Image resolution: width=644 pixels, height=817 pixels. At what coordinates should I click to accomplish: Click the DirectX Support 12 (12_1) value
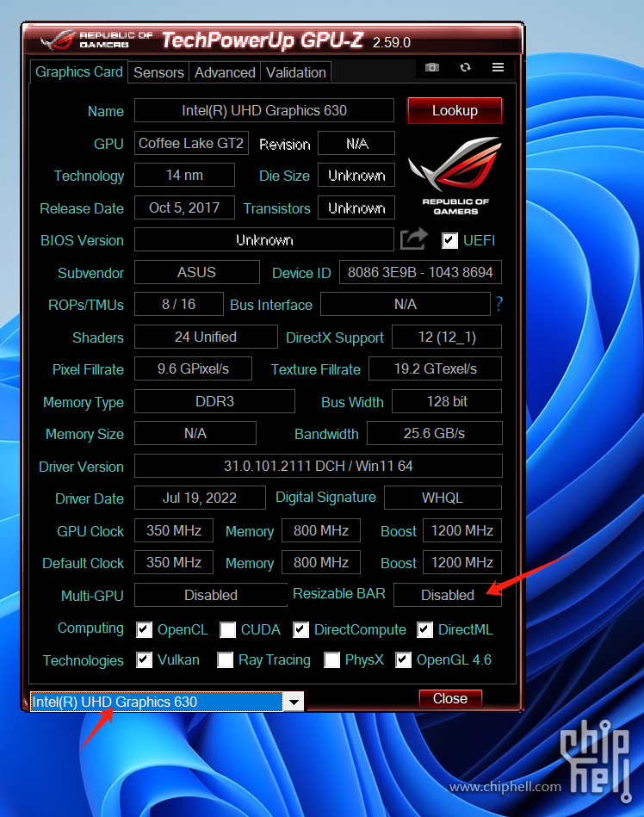(x=447, y=337)
